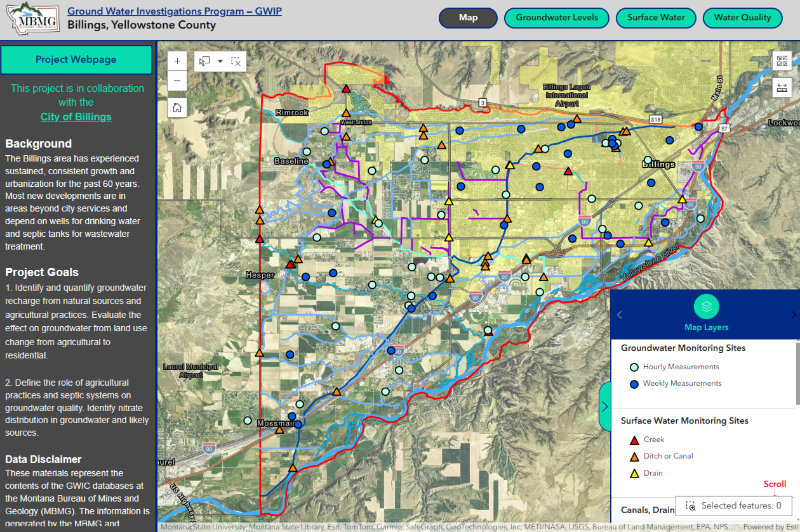Open the Water Quality tab

[742, 18]
